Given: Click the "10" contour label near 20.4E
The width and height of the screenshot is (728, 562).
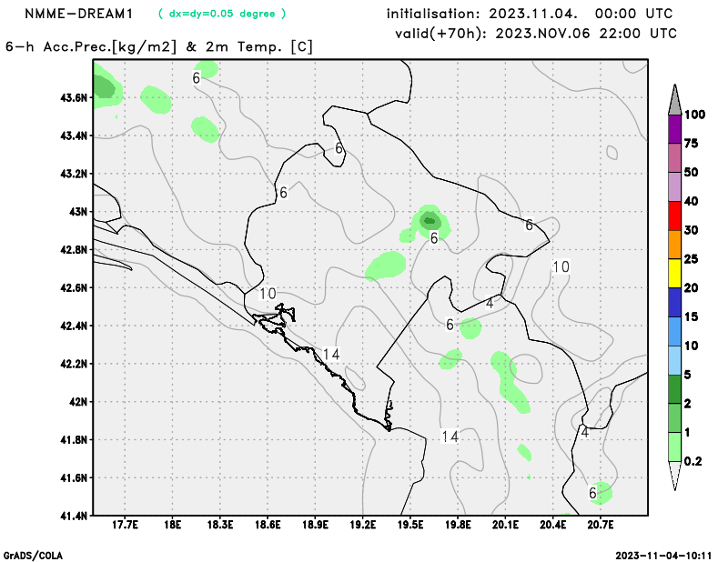Looking at the screenshot, I should coord(561,266).
